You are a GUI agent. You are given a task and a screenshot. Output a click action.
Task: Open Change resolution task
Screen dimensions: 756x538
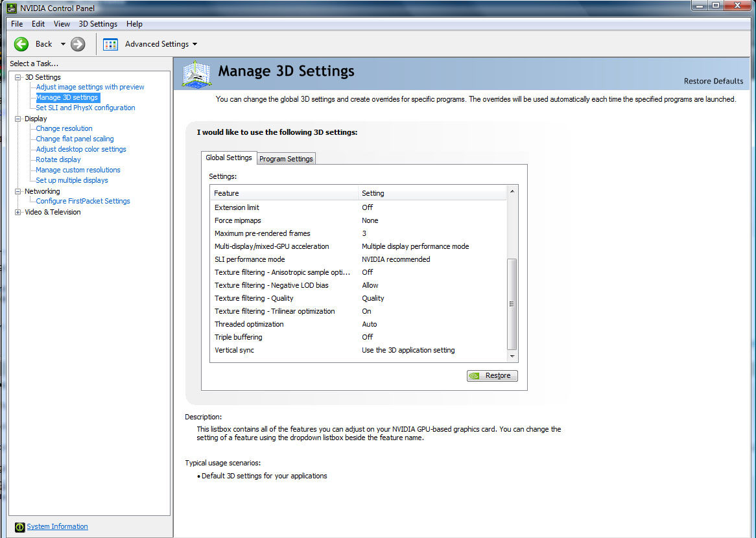click(x=64, y=128)
